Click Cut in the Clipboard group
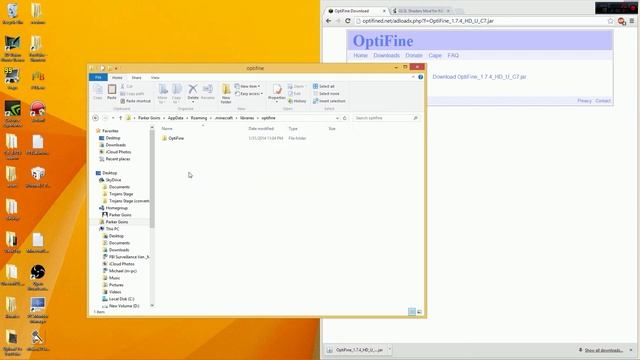This screenshot has height=360, width=640. [x=127, y=86]
